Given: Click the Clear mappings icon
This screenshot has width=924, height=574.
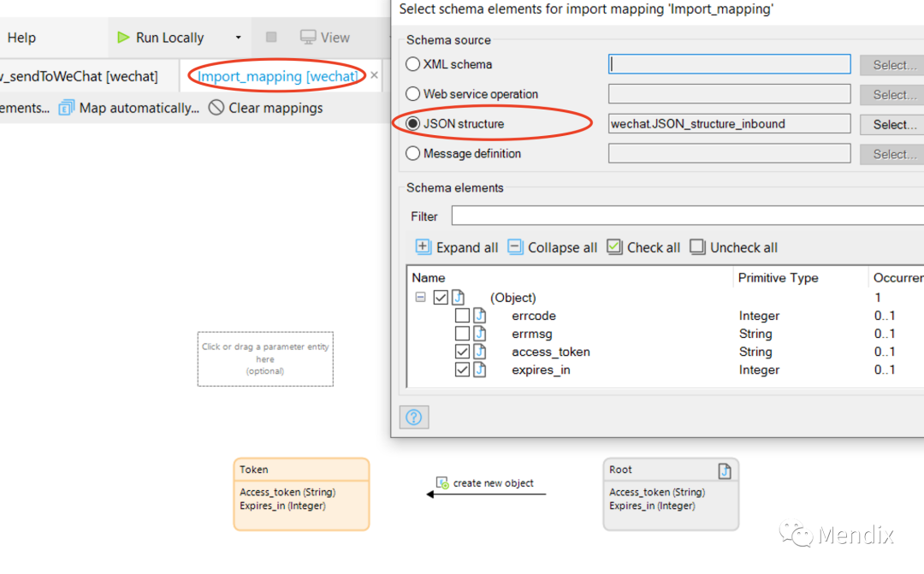Looking at the screenshot, I should [x=216, y=108].
